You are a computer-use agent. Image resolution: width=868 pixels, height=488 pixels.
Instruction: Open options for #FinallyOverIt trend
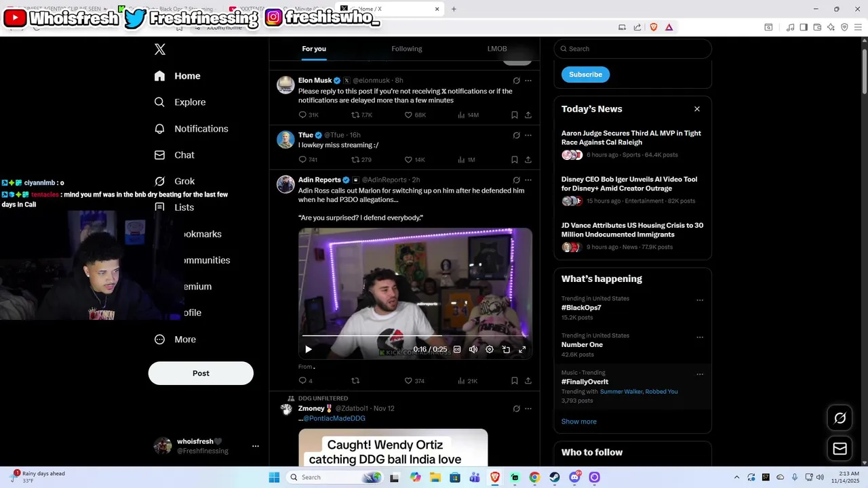click(x=700, y=374)
